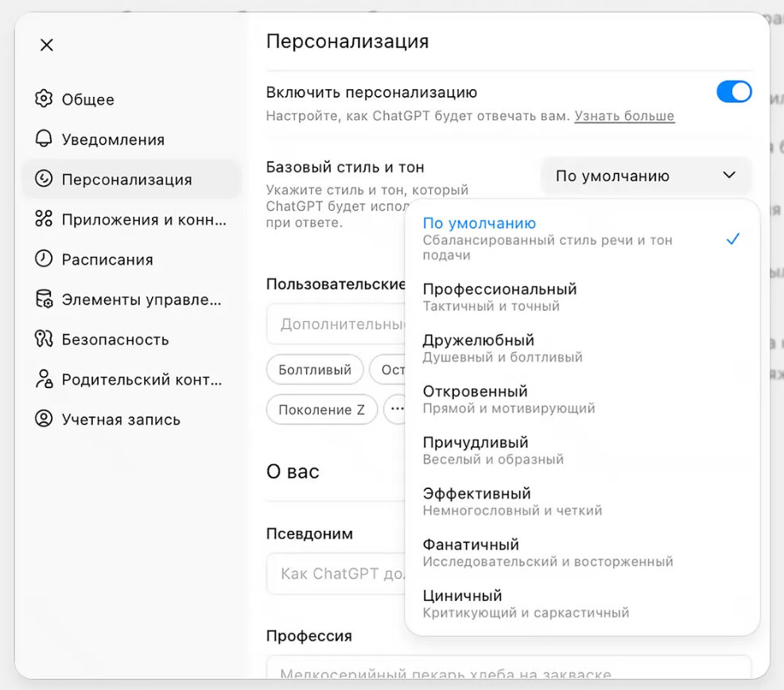The width and height of the screenshot is (784, 690).
Task: Click the Элементы управления данными icon
Action: (44, 300)
